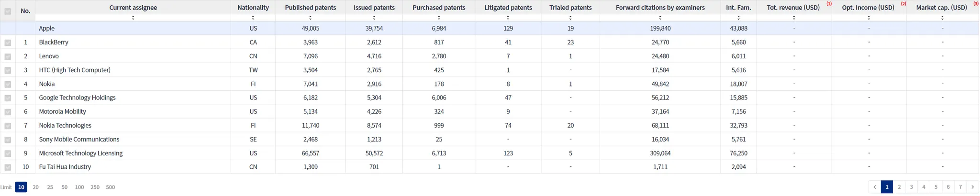Sort by Litigated patents column arrow

(x=508, y=18)
